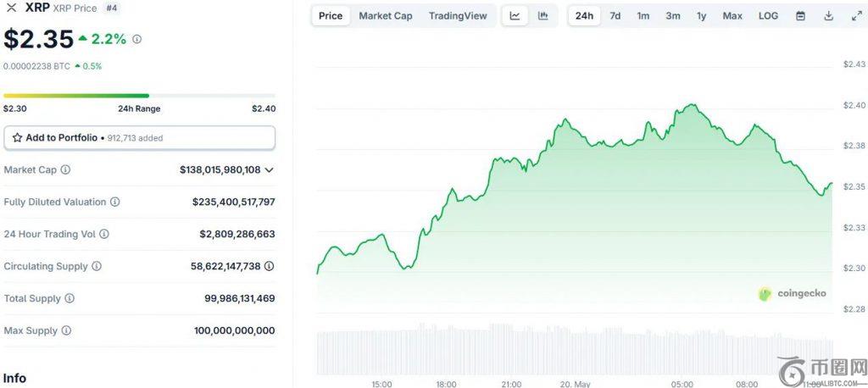Switch to the line chart view icon
Viewport: 868px width, 388px height.
(515, 16)
